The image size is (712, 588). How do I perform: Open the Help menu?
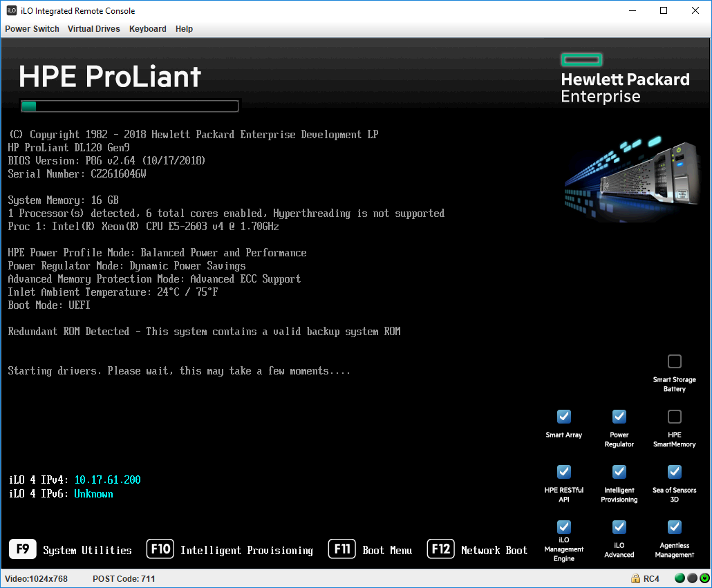tap(184, 28)
